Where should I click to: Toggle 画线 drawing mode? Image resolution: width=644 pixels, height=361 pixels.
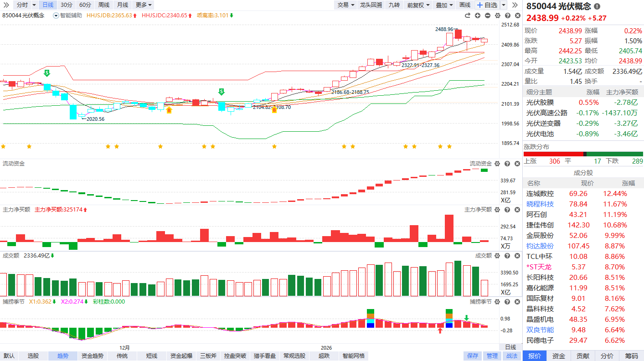pyautogui.click(x=464, y=5)
